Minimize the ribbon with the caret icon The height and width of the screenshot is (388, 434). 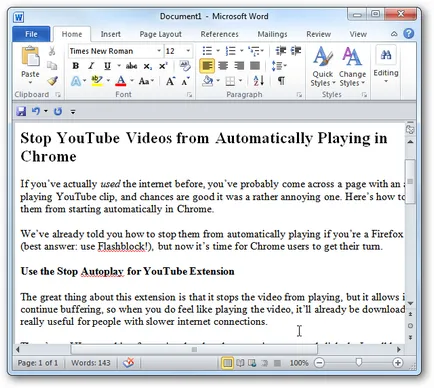coord(394,34)
